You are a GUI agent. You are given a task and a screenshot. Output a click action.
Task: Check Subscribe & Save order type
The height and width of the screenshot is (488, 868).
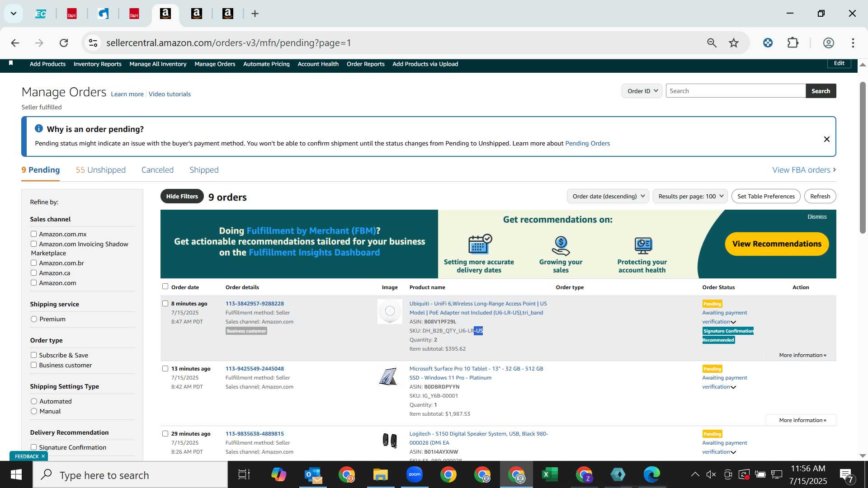pyautogui.click(x=33, y=355)
